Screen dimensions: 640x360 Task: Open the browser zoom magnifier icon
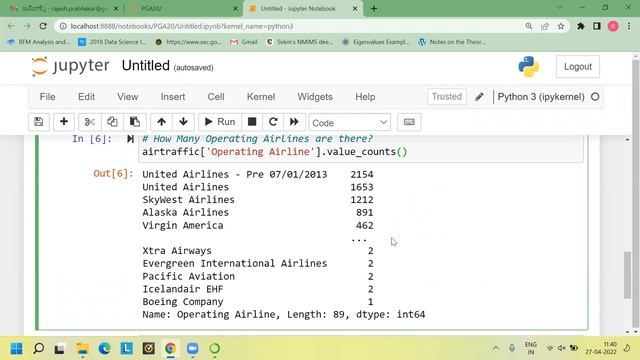click(x=529, y=26)
